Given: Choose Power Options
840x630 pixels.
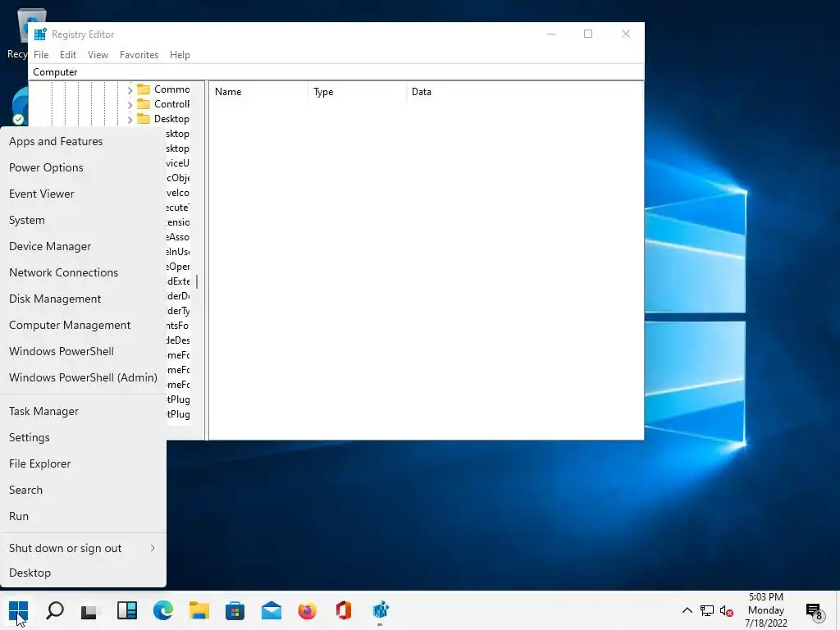Looking at the screenshot, I should coord(83,167).
